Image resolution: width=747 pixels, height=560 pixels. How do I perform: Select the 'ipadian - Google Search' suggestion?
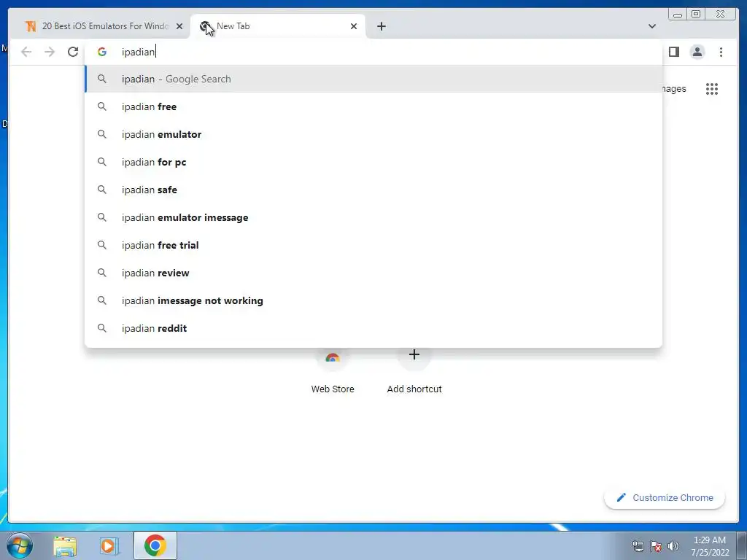click(373, 79)
